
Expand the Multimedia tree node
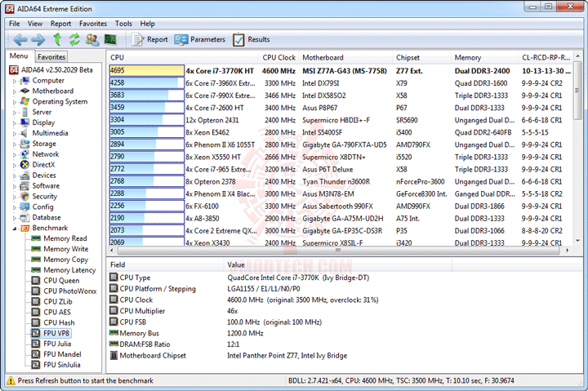[15, 133]
